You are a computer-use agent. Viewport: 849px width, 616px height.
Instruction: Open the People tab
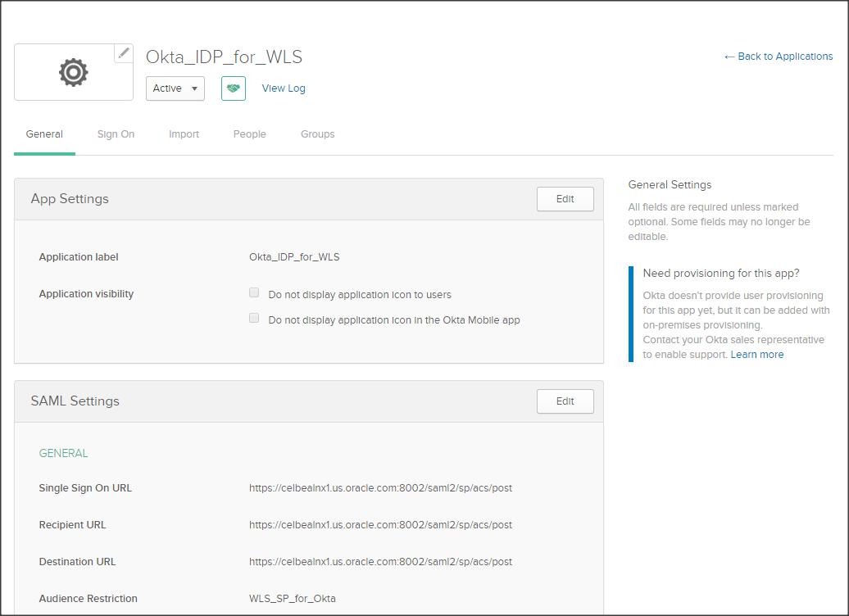[x=249, y=134]
